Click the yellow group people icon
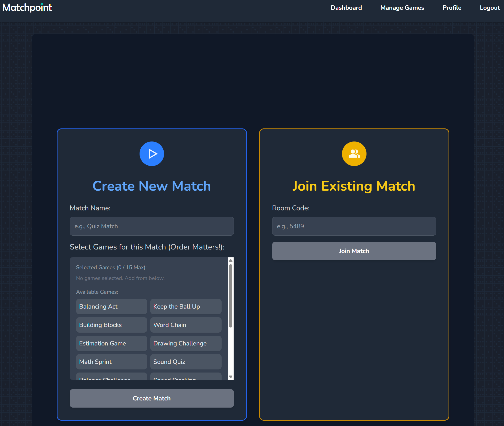Viewport: 504px width, 426px height. (354, 154)
